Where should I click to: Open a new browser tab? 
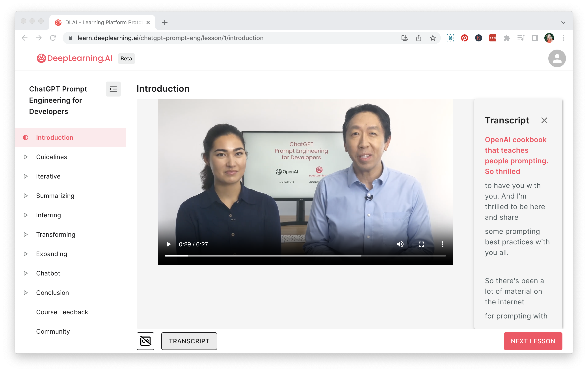[165, 22]
